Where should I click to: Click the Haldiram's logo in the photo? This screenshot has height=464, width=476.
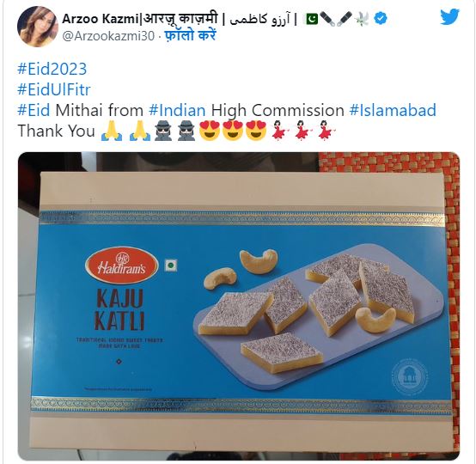click(x=122, y=265)
